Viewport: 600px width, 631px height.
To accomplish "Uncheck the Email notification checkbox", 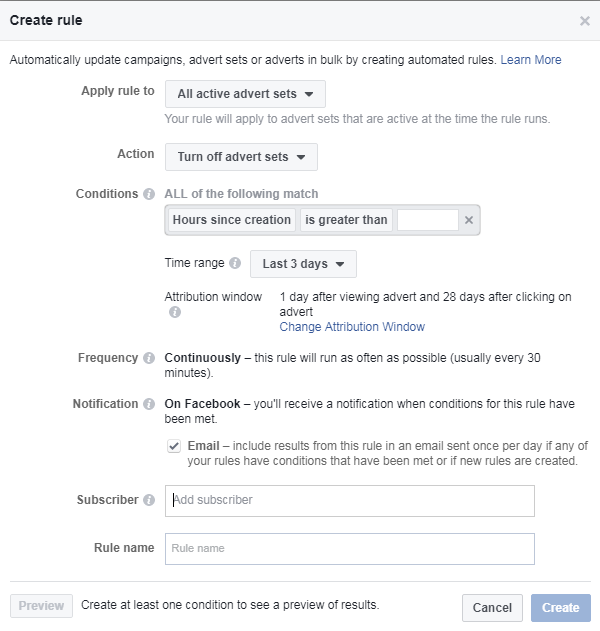I will coord(174,446).
